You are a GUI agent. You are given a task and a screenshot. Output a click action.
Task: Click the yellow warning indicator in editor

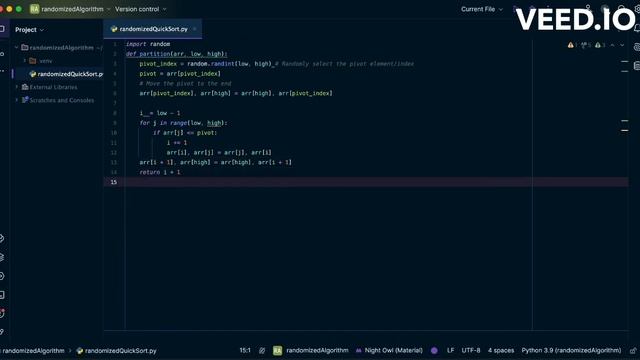pos(572,45)
